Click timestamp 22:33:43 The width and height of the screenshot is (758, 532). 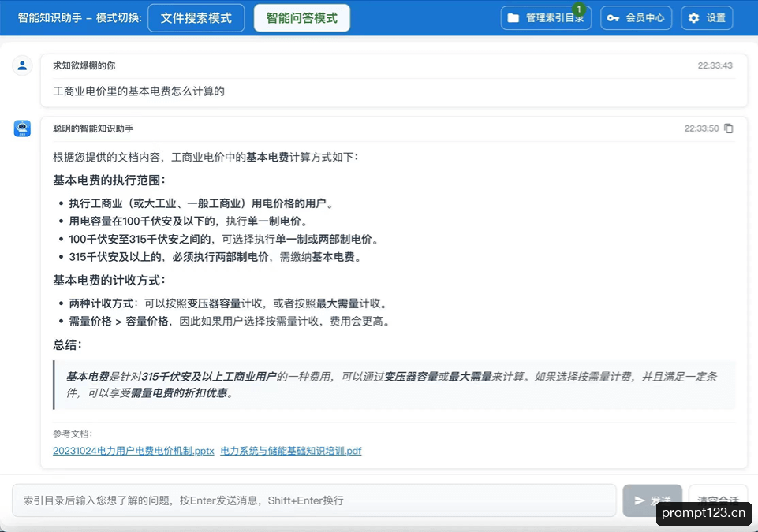pos(715,65)
